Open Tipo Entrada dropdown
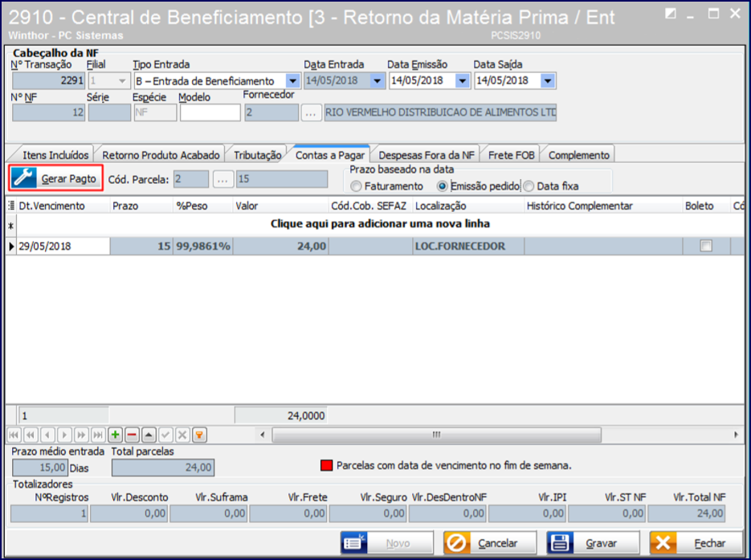 tap(292, 81)
